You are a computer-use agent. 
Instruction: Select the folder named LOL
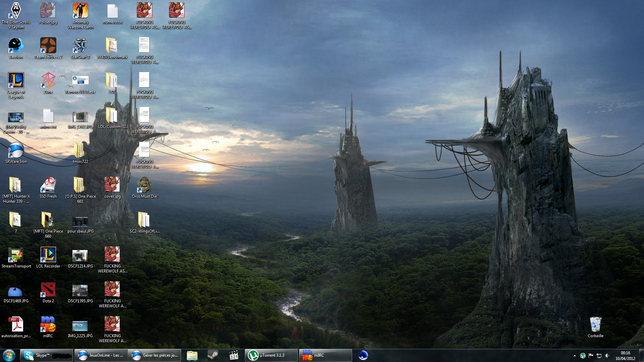point(112,83)
